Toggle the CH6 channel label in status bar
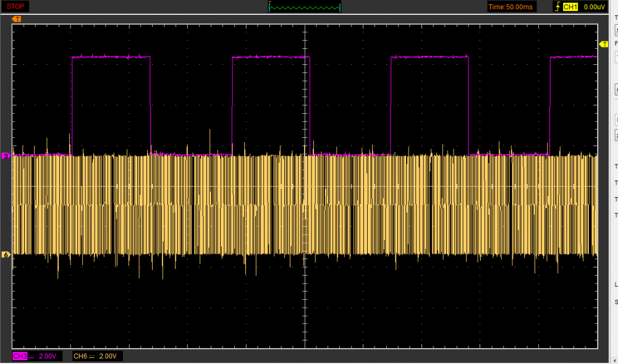 [x=80, y=356]
